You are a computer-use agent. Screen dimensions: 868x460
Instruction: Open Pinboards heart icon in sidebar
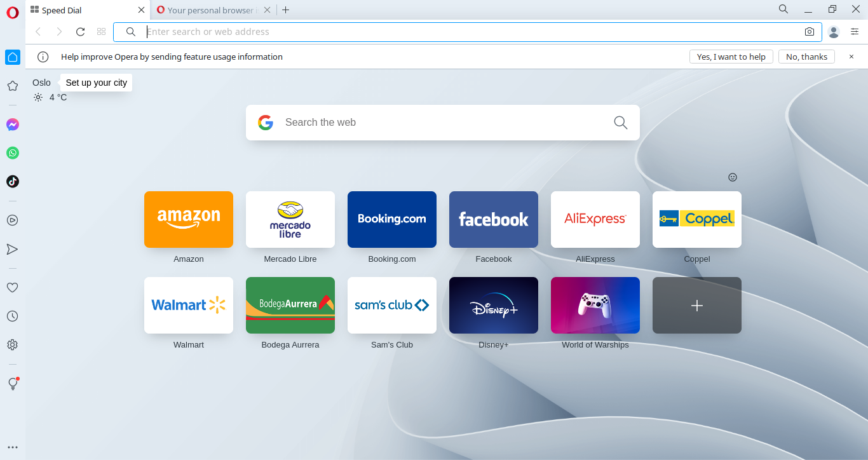tap(13, 288)
